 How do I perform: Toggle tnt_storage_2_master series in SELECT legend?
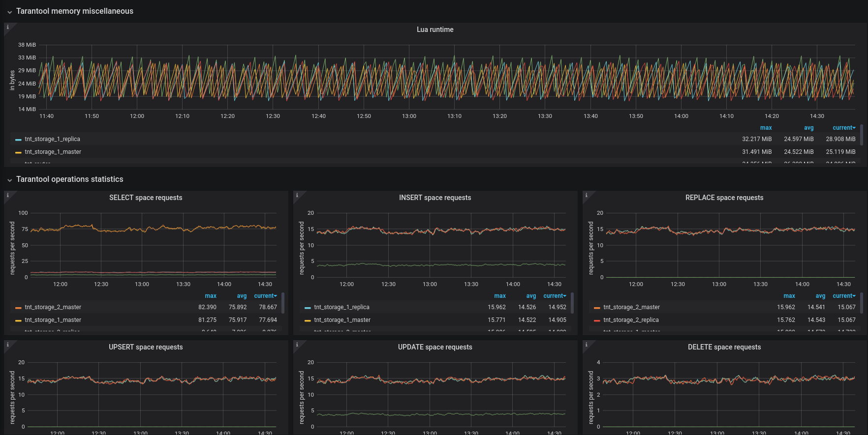[53, 307]
